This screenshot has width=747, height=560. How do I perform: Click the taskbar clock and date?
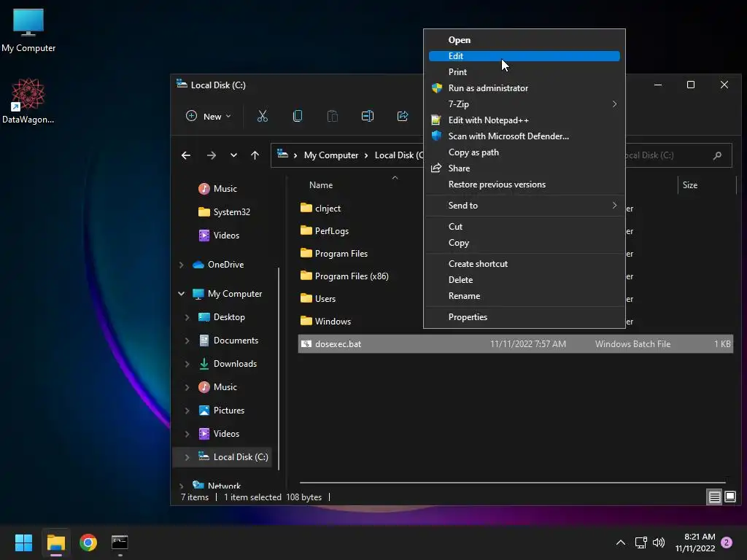[695, 542]
